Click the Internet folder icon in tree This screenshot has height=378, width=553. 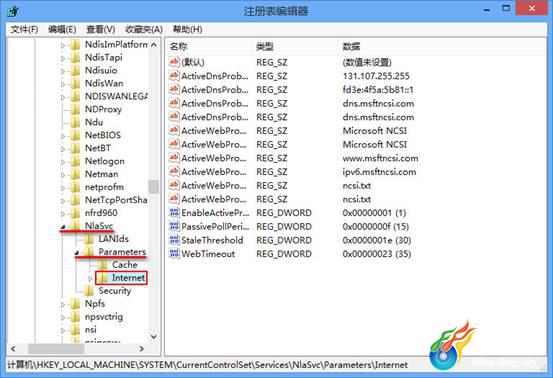103,278
